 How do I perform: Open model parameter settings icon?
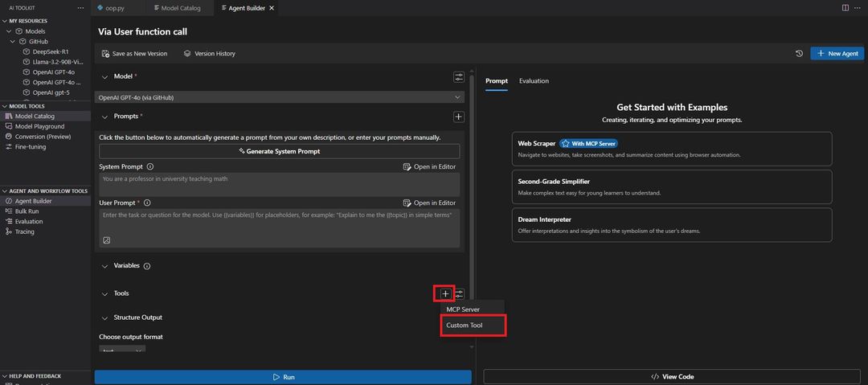pyautogui.click(x=458, y=77)
